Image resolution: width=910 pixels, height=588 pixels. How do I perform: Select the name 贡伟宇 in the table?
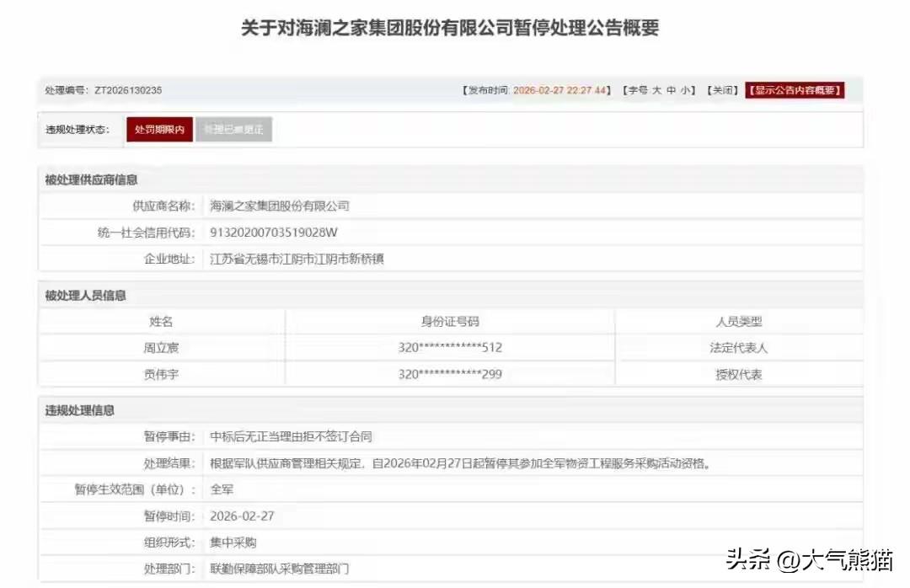coord(161,374)
